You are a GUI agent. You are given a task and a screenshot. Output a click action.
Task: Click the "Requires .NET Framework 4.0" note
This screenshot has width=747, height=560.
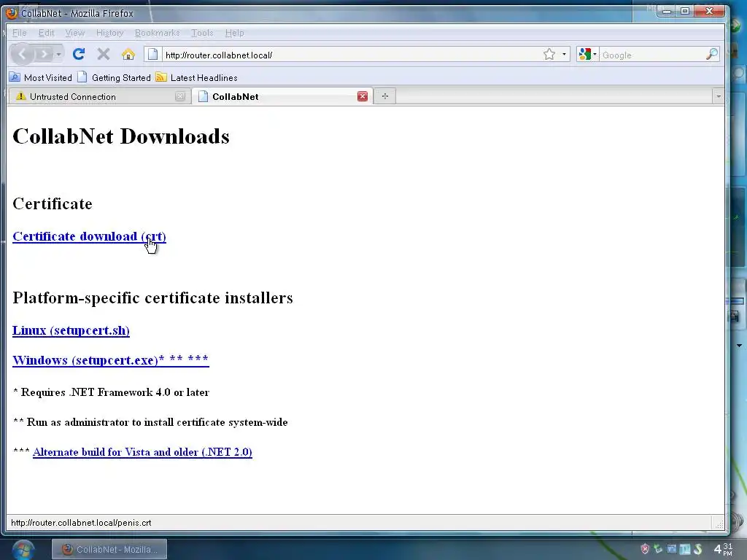[x=111, y=392]
